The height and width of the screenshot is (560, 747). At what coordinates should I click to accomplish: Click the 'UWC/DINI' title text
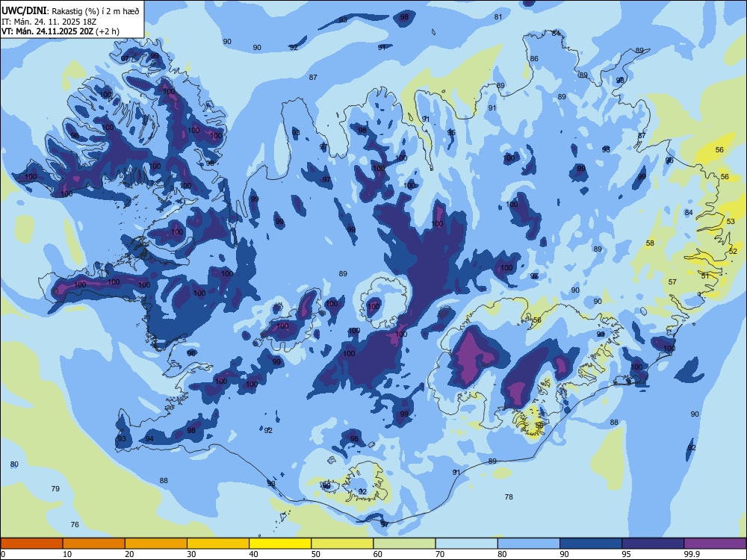(24, 10)
